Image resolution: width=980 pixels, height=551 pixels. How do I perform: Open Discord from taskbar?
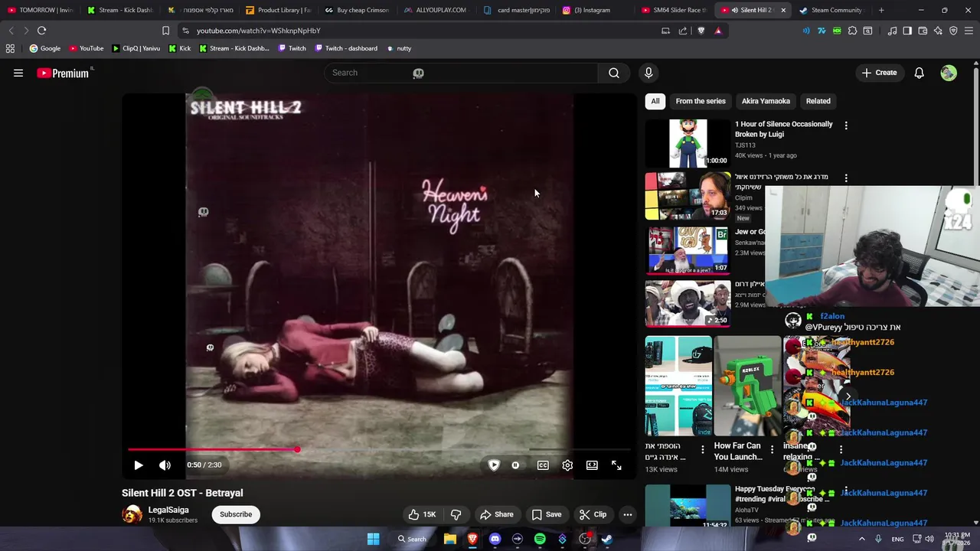(x=495, y=539)
